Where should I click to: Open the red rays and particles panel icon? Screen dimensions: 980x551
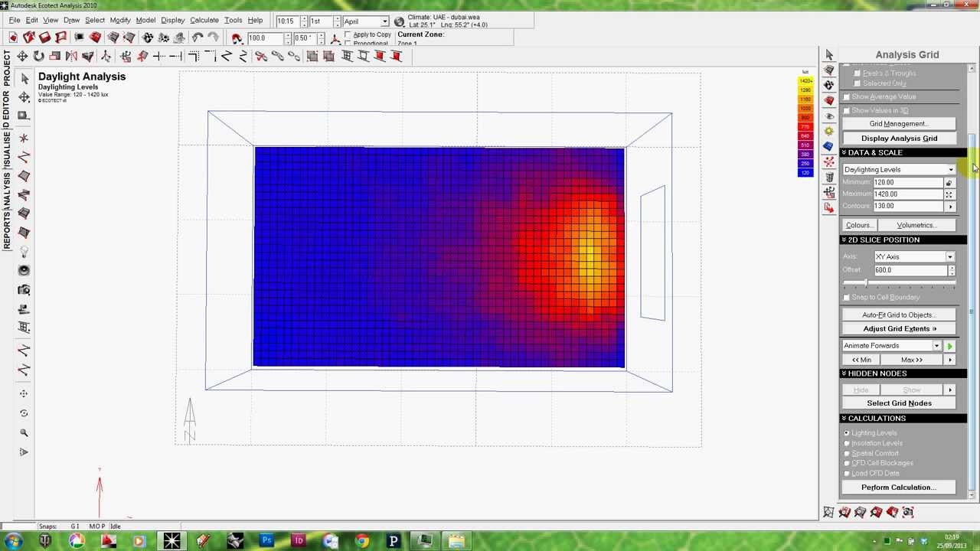click(829, 161)
